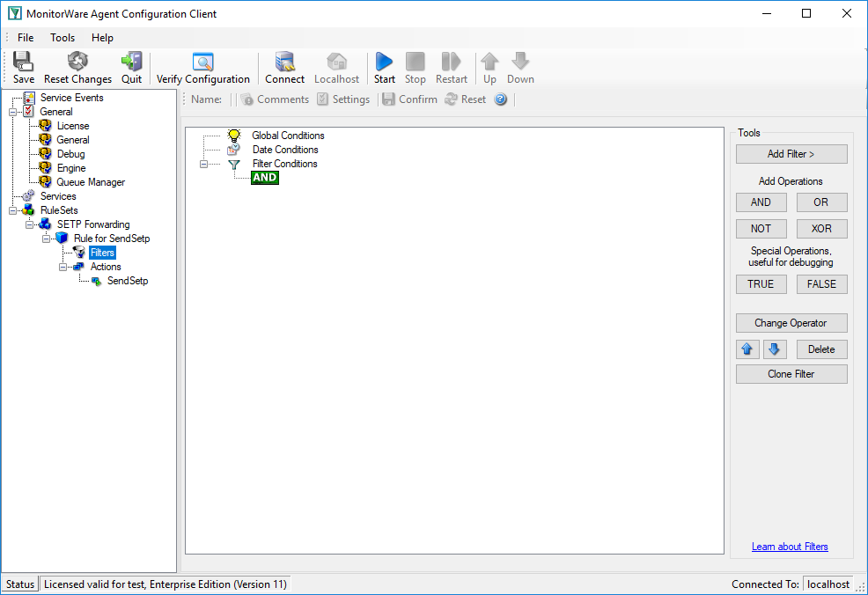Collapse the RuleSets tree node
868x595 pixels.
click(12, 210)
